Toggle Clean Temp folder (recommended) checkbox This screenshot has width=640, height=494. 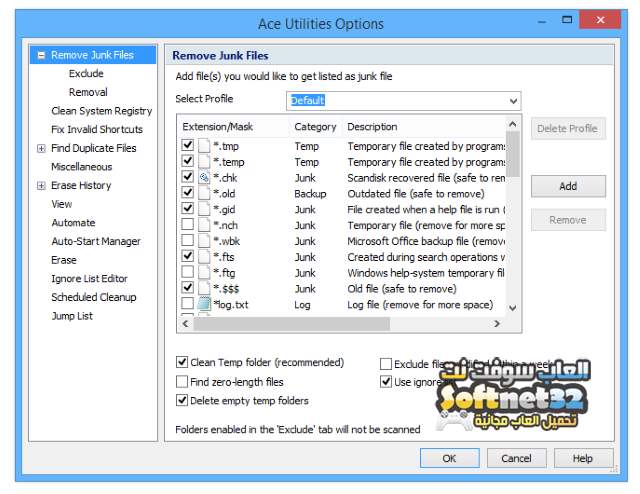(182, 362)
